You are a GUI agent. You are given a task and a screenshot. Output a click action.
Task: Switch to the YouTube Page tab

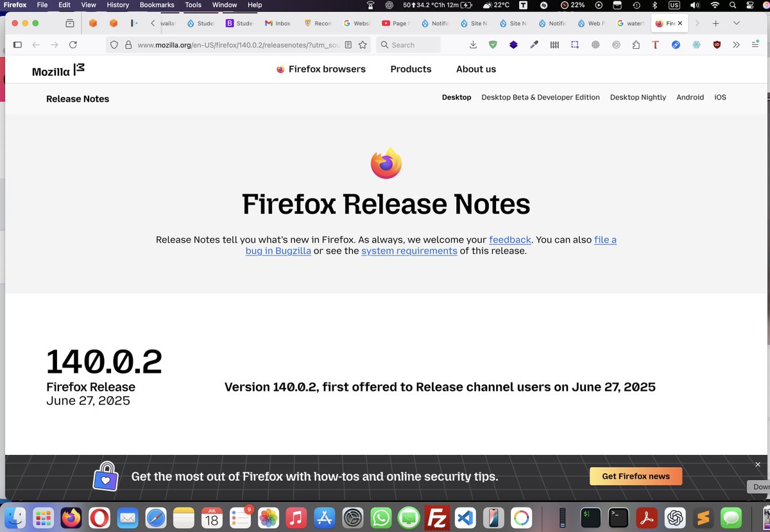[x=395, y=23]
